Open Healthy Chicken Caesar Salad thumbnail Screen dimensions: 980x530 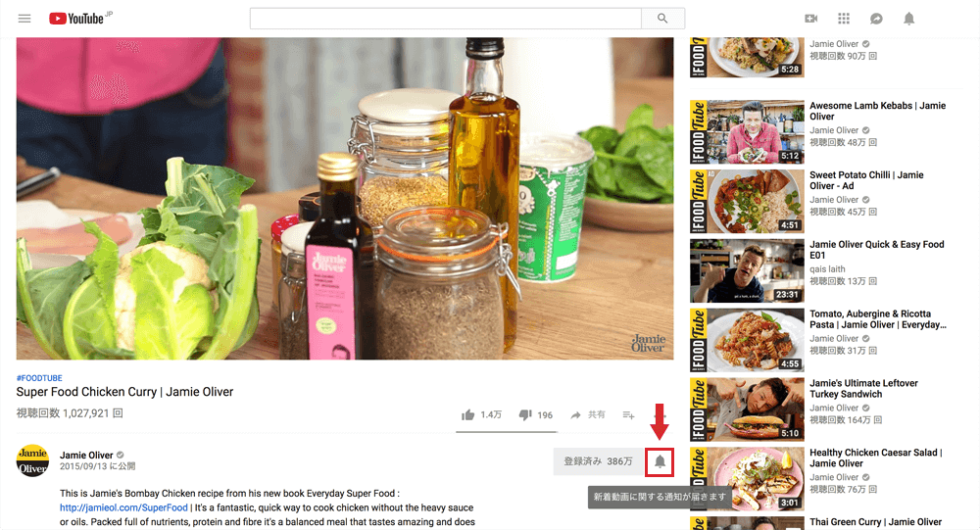pos(747,479)
